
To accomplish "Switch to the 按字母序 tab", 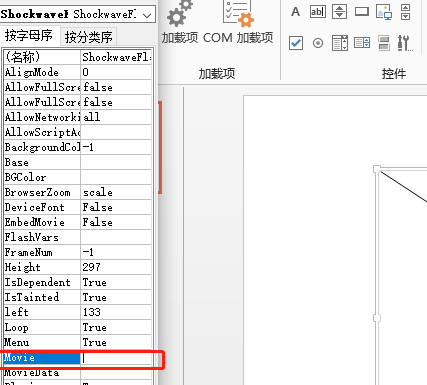I will click(x=29, y=35).
